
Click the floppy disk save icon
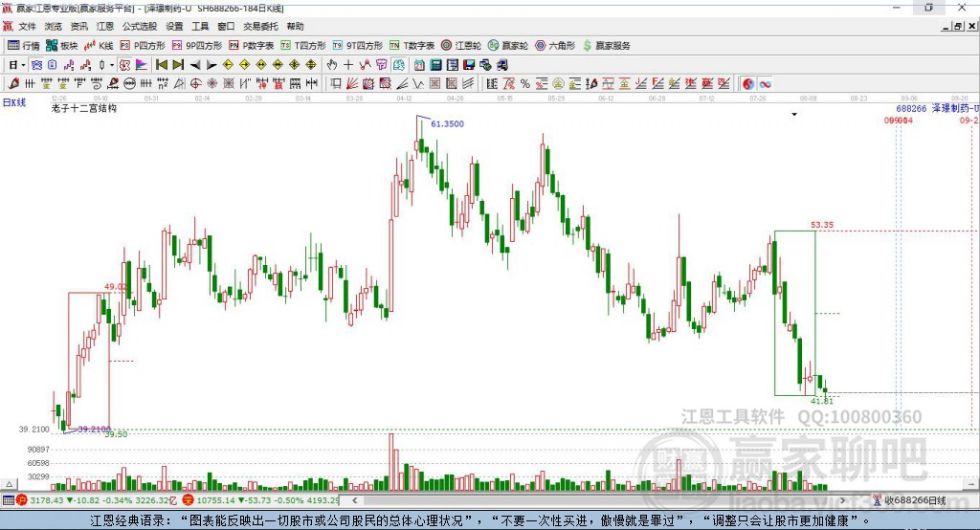pyautogui.click(x=469, y=65)
